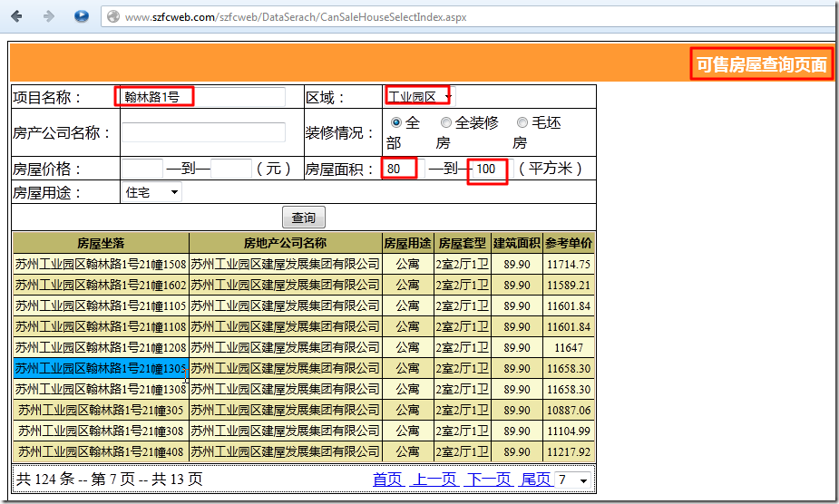Click the minimum 房屋价格 input field
Viewport: 839px width, 504px height.
[142, 169]
